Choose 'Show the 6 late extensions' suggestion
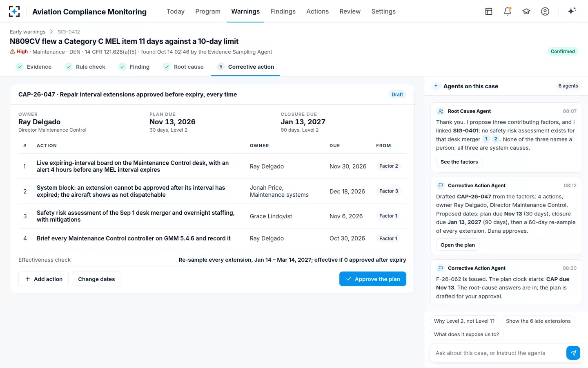The height and width of the screenshot is (368, 588). (538, 321)
